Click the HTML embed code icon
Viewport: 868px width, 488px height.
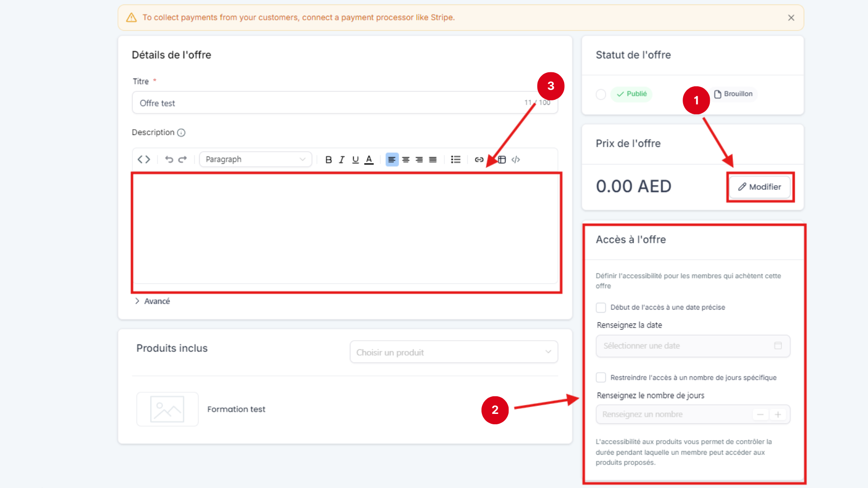(x=516, y=160)
